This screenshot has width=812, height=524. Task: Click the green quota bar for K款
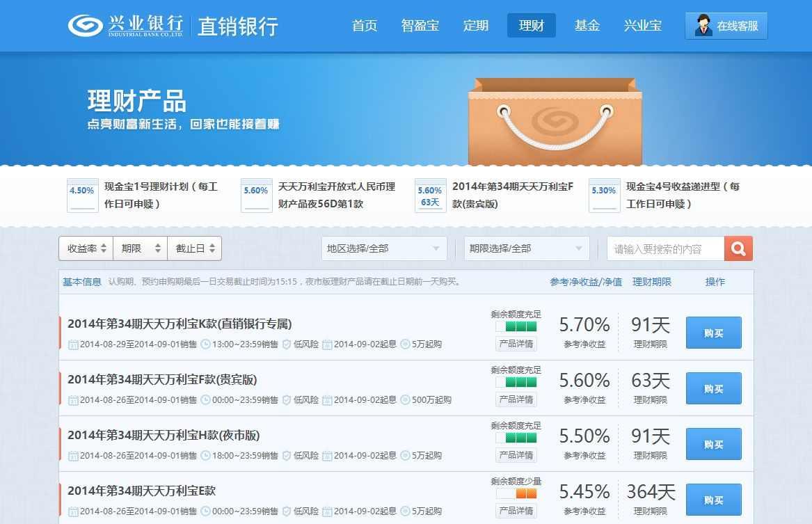[x=516, y=326]
